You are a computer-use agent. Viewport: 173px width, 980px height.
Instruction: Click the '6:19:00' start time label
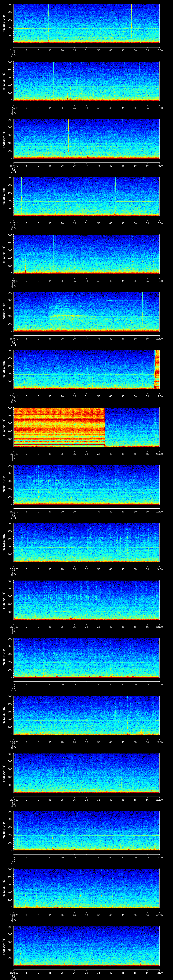coord(14,339)
